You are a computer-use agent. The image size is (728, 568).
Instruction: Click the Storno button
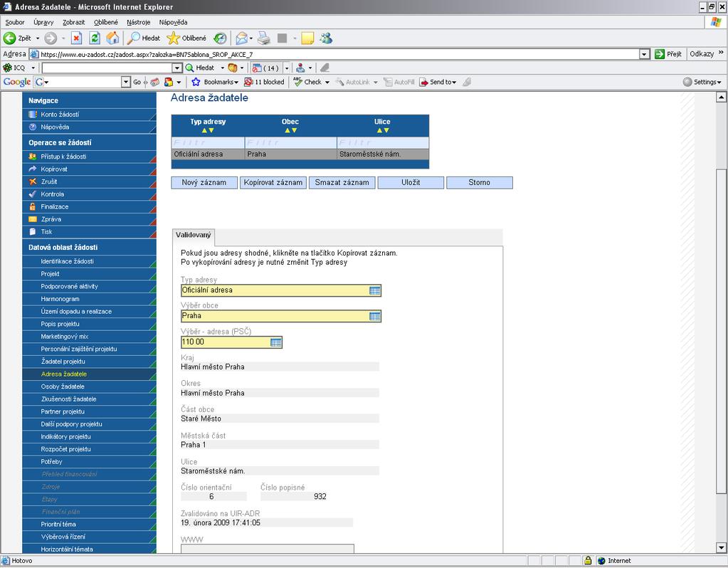click(479, 182)
